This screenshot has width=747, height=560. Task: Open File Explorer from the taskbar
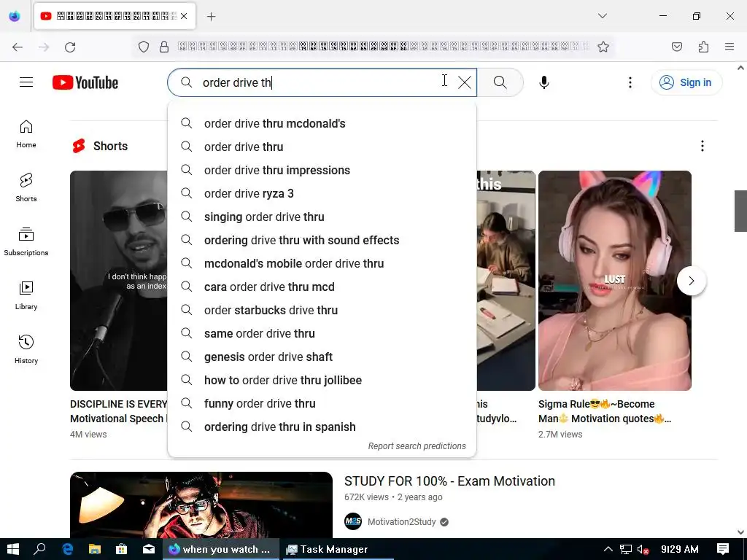[94, 549]
